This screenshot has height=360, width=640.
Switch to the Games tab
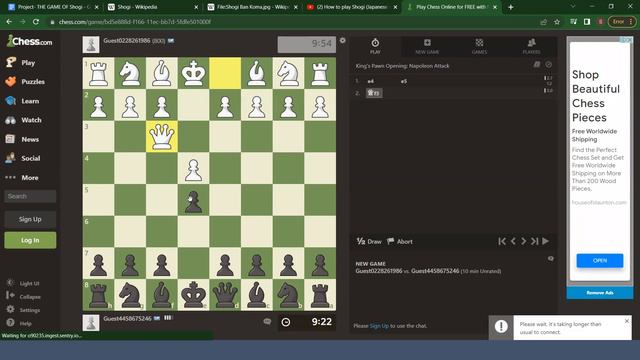479,46
